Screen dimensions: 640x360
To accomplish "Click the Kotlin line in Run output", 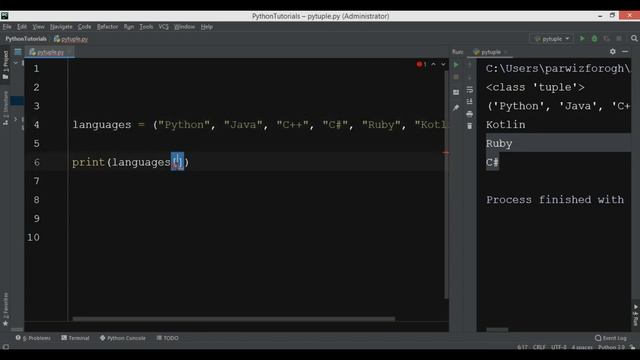I will click(x=506, y=125).
